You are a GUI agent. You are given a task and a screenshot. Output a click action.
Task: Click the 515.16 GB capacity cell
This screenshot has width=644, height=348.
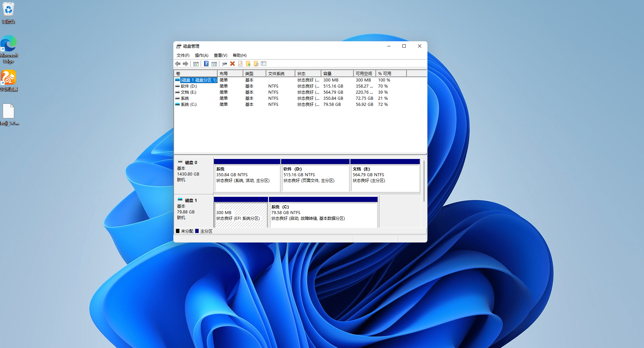[333, 86]
